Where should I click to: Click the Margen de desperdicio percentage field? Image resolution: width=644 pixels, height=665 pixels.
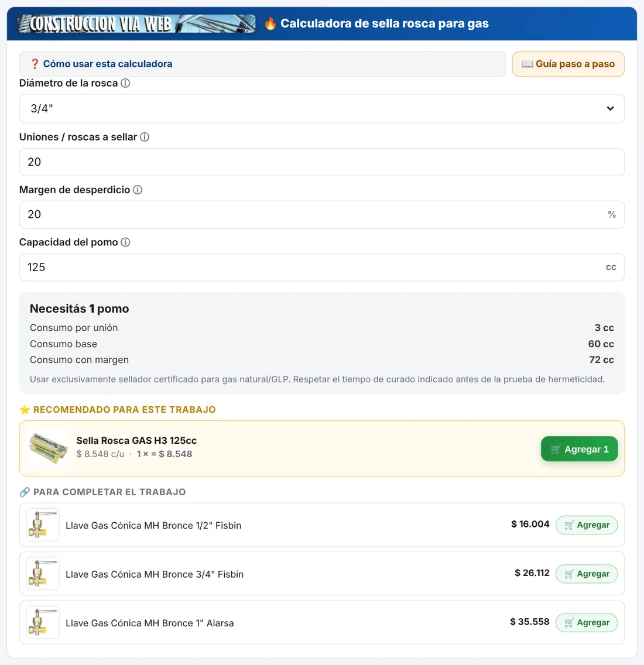pos(321,215)
